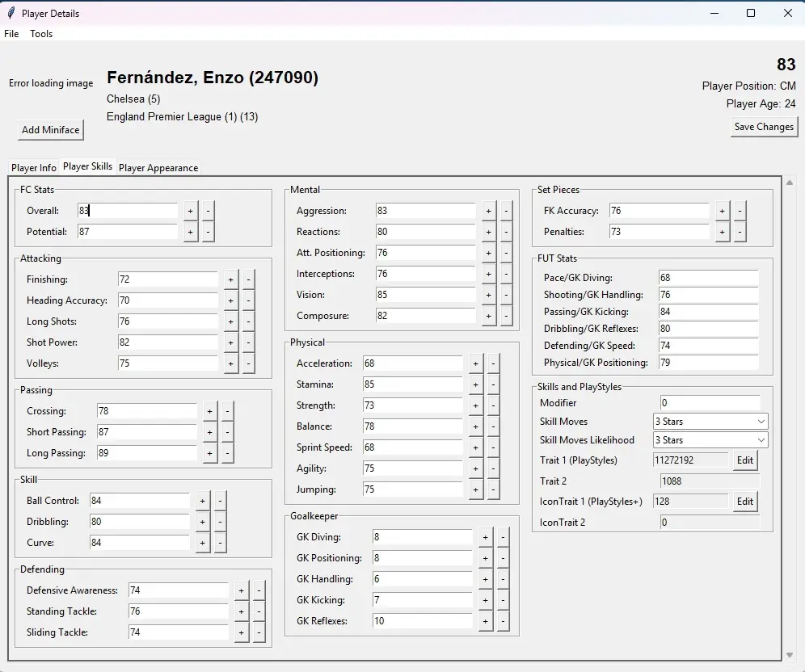
Task: Lower Shot Power with minus
Action: point(248,342)
